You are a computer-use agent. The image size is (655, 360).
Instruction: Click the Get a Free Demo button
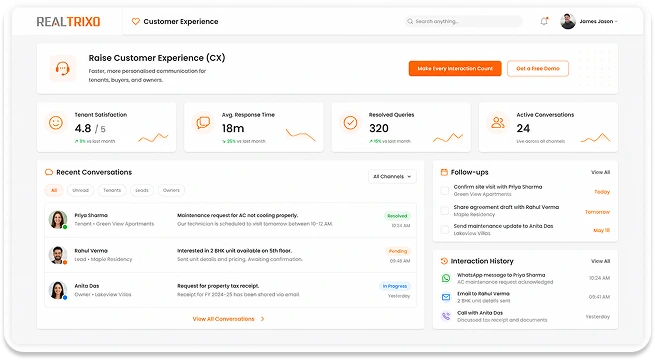tap(538, 68)
